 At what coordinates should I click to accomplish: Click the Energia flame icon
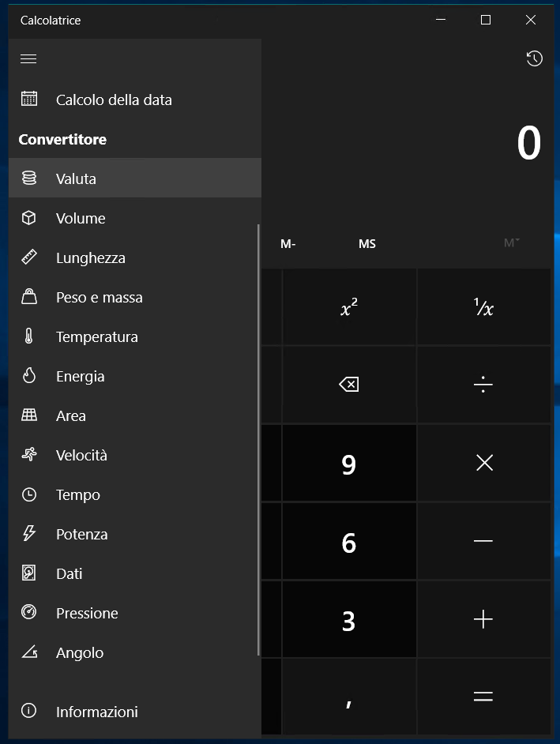click(x=29, y=375)
